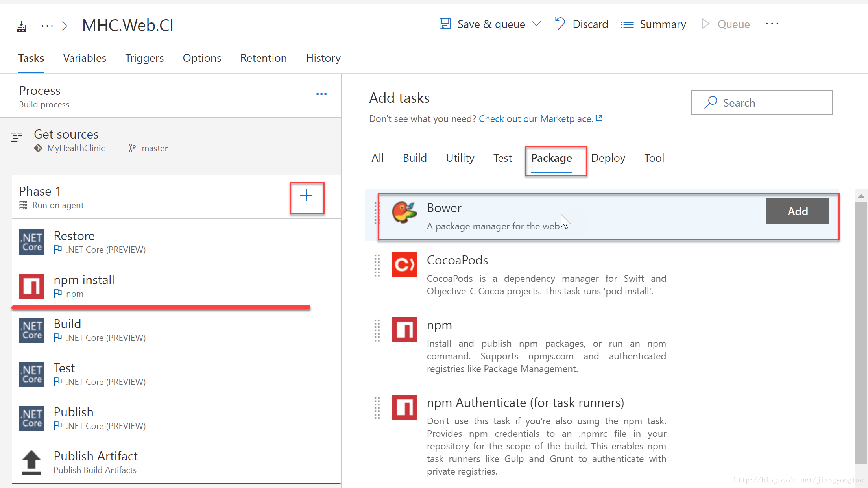
Task: Click the CocoaPods drag handle
Action: coord(377,266)
